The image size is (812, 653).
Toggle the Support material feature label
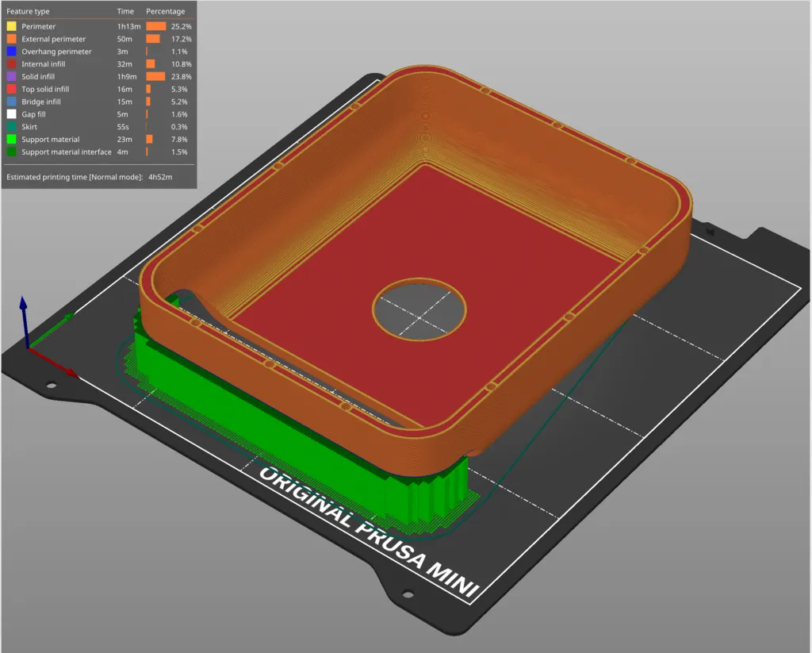(50, 140)
